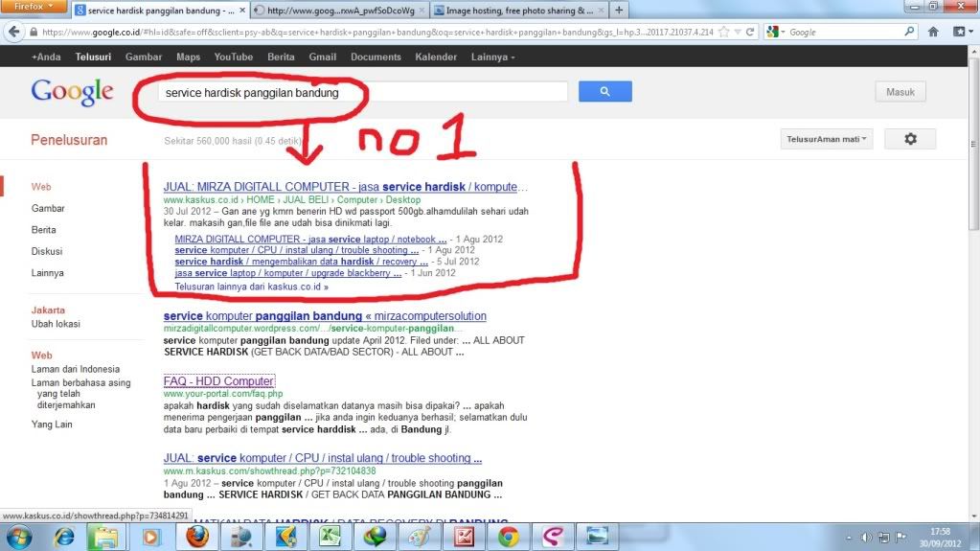Viewport: 980px width, 551px height.
Task: Click the Google search query input
Action: (362, 93)
